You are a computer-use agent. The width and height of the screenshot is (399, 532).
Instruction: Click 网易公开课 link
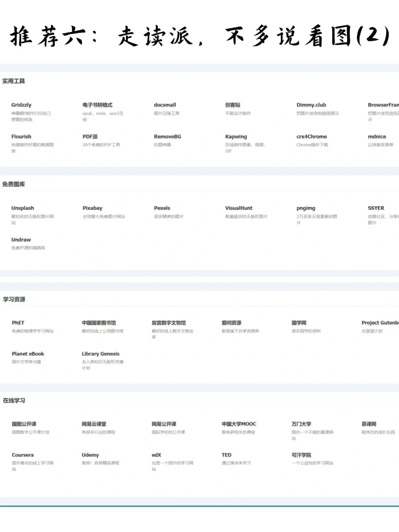click(164, 424)
